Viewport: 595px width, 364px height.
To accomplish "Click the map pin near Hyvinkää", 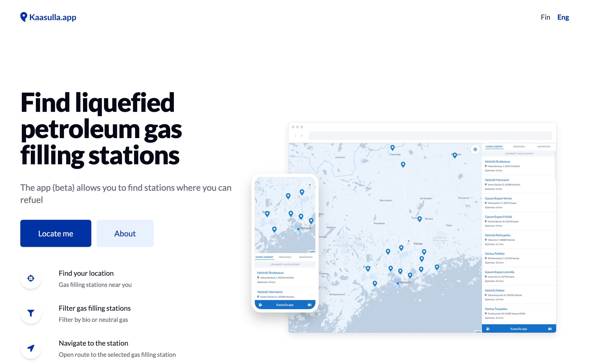I will click(392, 148).
